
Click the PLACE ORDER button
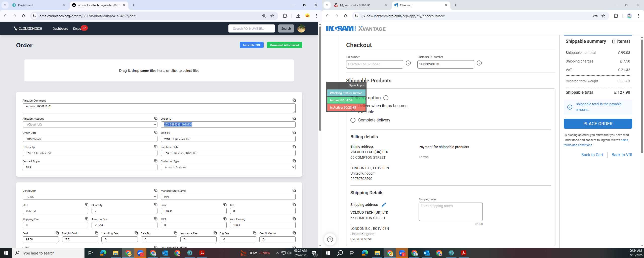598,124
